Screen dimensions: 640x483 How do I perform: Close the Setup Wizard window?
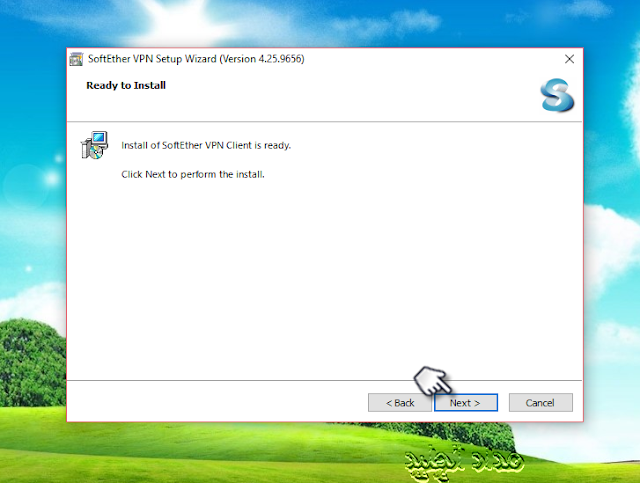(x=569, y=59)
